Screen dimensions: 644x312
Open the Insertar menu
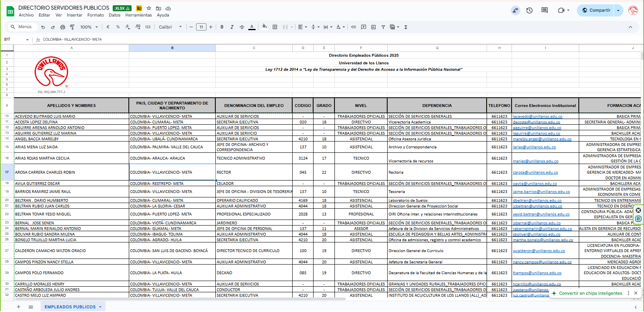[74, 15]
